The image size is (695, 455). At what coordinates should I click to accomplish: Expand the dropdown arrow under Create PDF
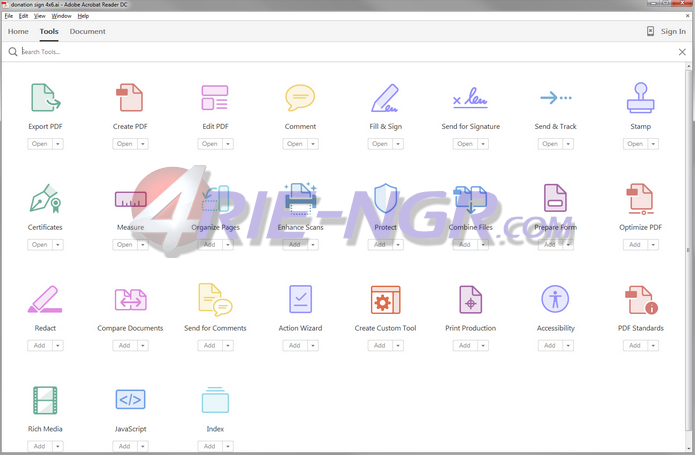(143, 144)
